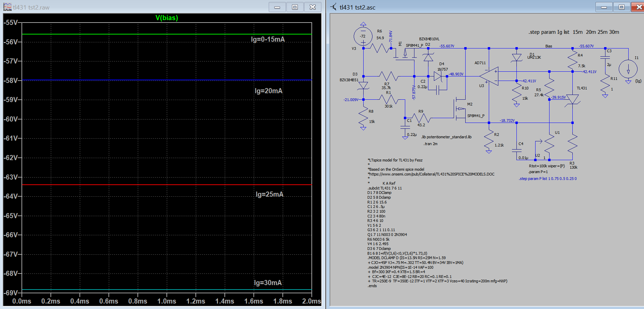
Task: Select resistor R4 7.5k symbol
Action: [x=572, y=60]
